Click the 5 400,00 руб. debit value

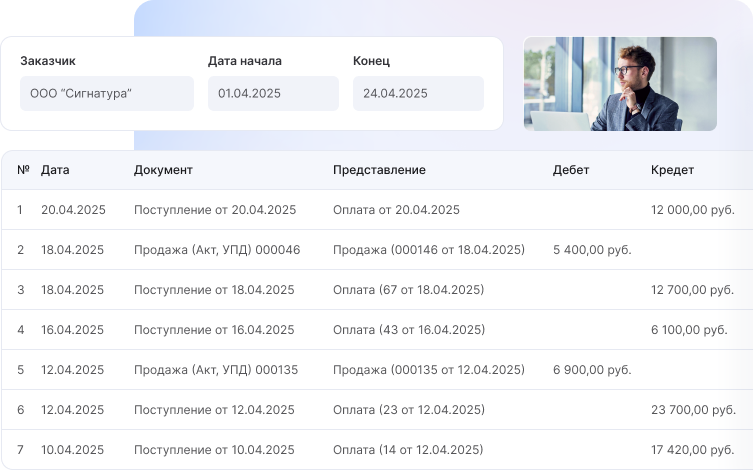(x=592, y=250)
